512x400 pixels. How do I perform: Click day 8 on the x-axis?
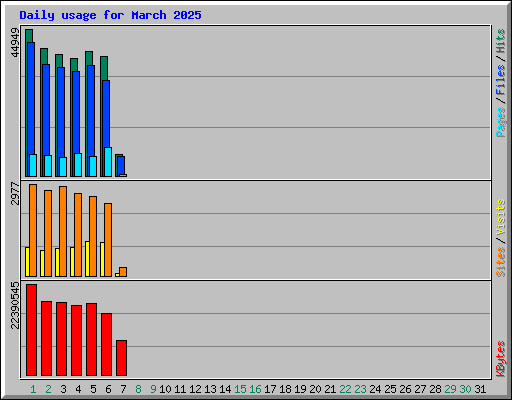tap(138, 389)
